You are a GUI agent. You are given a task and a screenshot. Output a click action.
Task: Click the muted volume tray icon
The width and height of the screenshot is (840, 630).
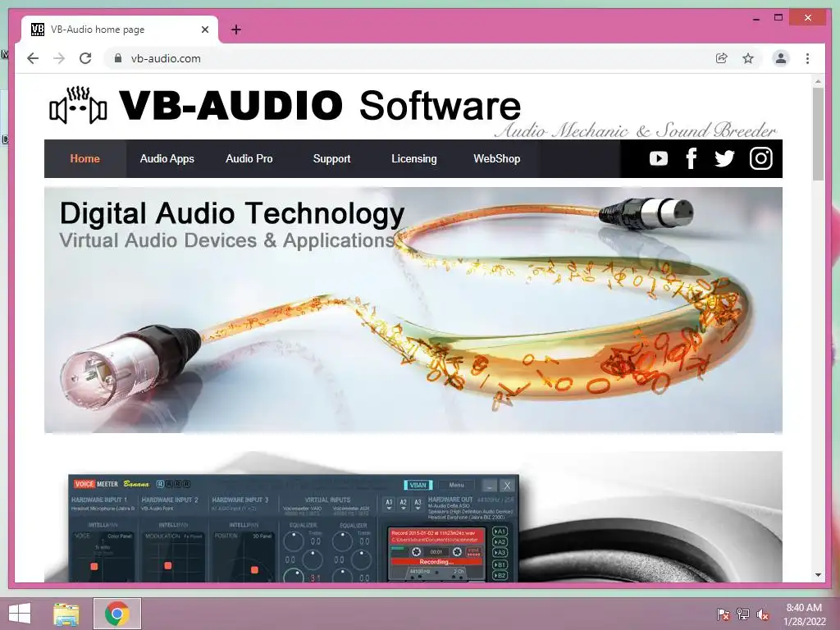[763, 614]
